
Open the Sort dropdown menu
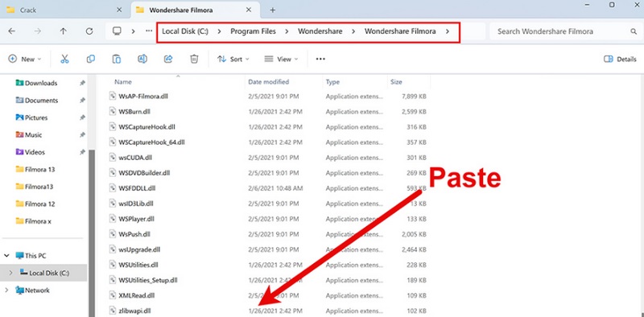click(233, 59)
